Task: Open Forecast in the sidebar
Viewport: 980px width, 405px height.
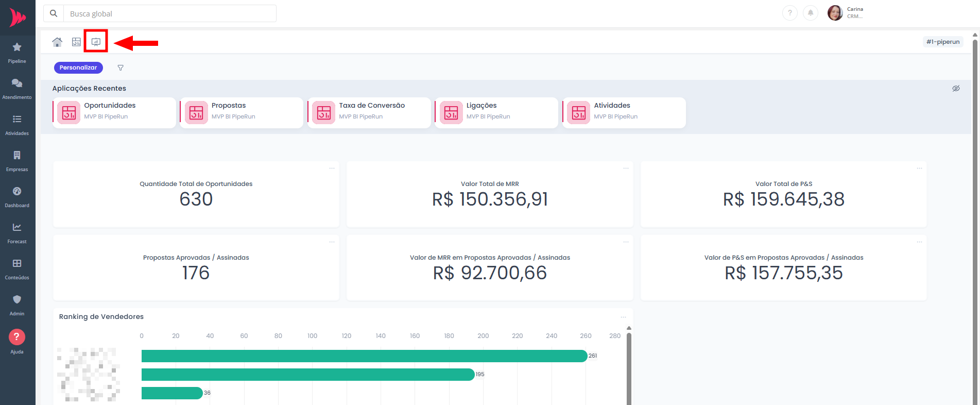Action: point(17,232)
